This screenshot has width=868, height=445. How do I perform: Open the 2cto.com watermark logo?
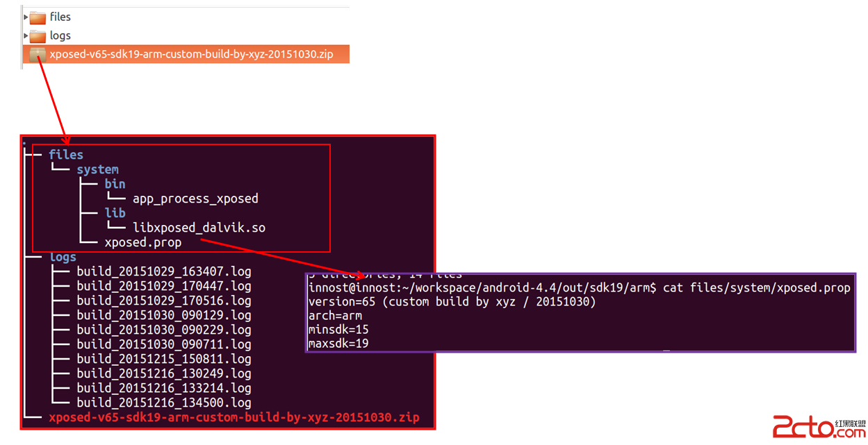(x=819, y=428)
